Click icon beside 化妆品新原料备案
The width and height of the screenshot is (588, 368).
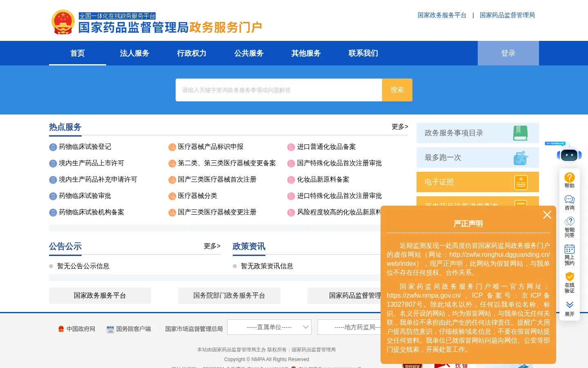[291, 180]
